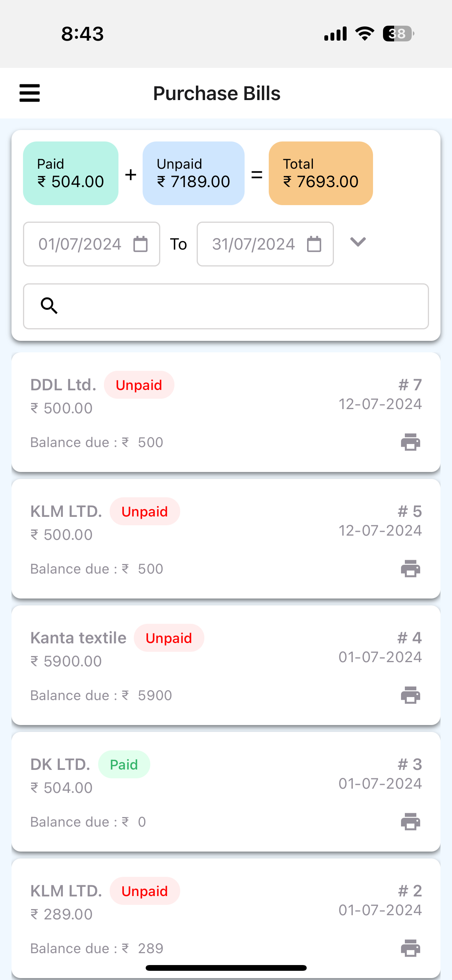Screen dimensions: 452x980
Task: Open the hamburger menu
Action: (x=30, y=93)
